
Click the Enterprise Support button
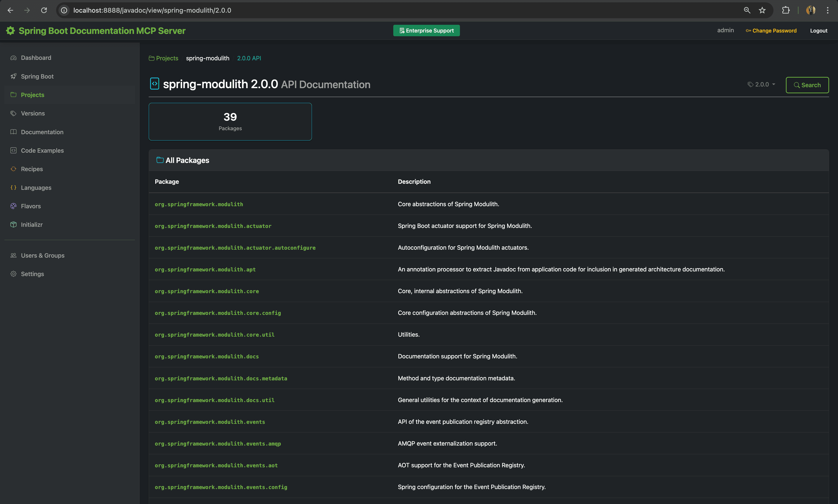[426, 30]
